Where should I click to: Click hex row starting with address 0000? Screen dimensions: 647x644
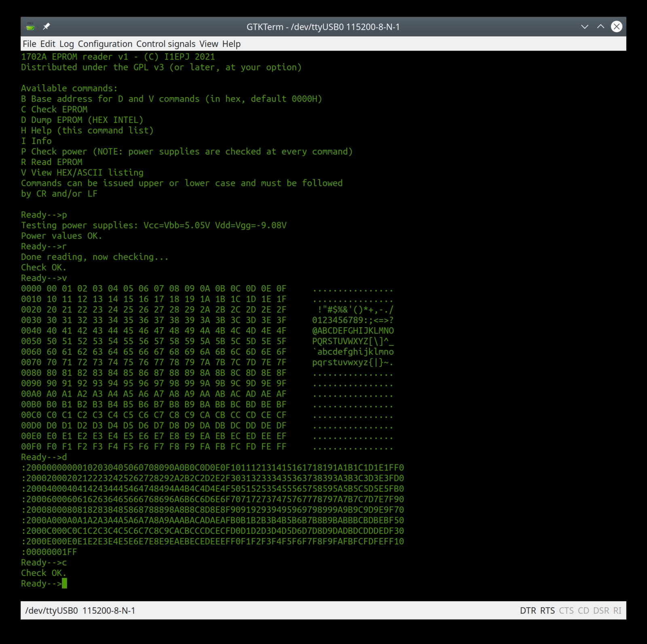click(x=207, y=288)
